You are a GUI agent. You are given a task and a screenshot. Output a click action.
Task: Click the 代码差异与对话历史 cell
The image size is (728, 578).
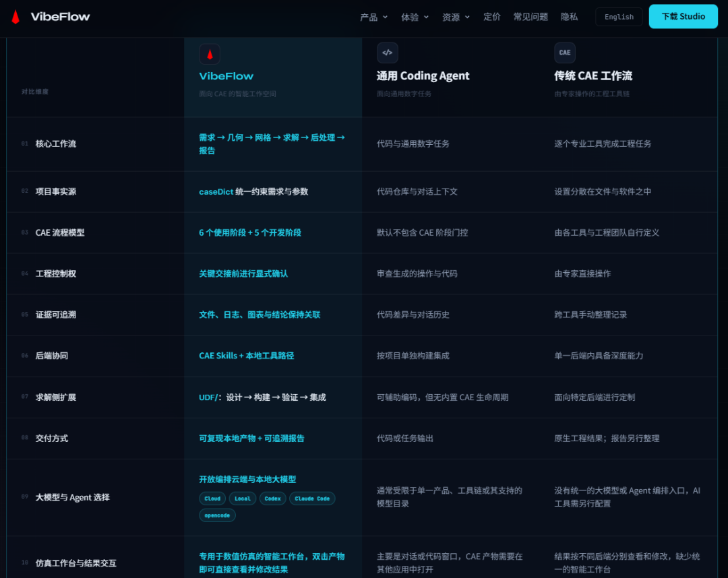(413, 315)
